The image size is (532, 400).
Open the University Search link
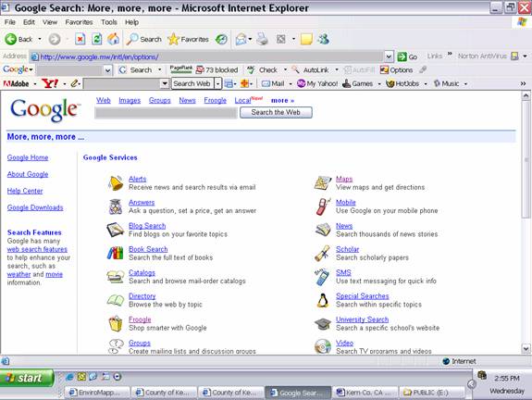click(x=362, y=319)
